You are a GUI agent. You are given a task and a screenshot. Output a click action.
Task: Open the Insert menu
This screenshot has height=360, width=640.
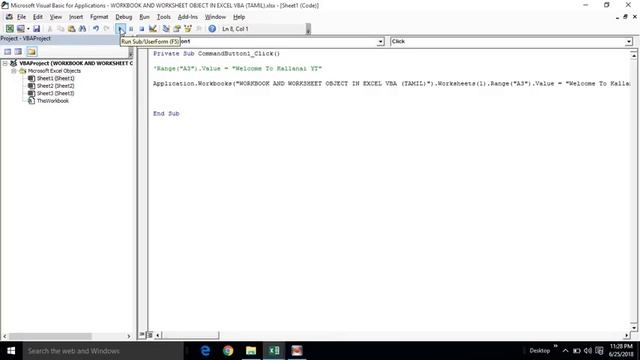(76, 17)
